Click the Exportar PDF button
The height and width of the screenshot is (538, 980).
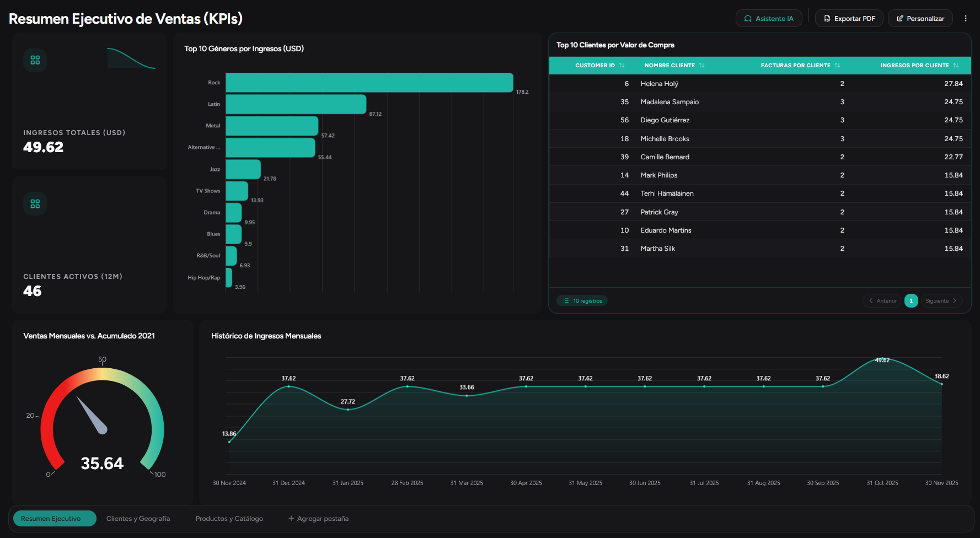pos(849,18)
